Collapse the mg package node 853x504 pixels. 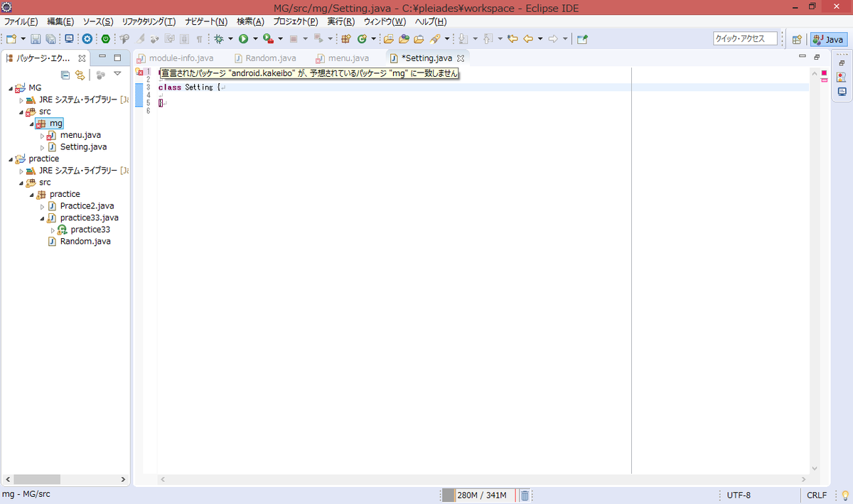[x=32, y=124]
